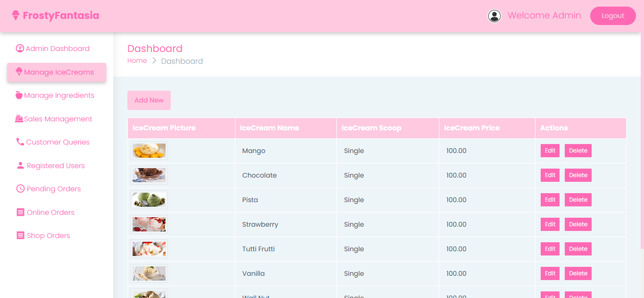Click the cash register icon for Sales Management
Viewport: 644px width, 298px height.
[x=19, y=119]
